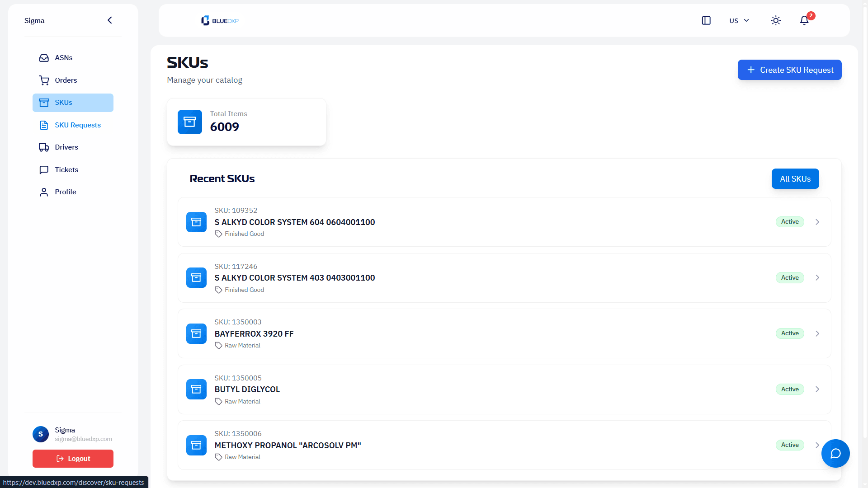
Task: Click the Recent SKUs heading
Action: [x=222, y=179]
